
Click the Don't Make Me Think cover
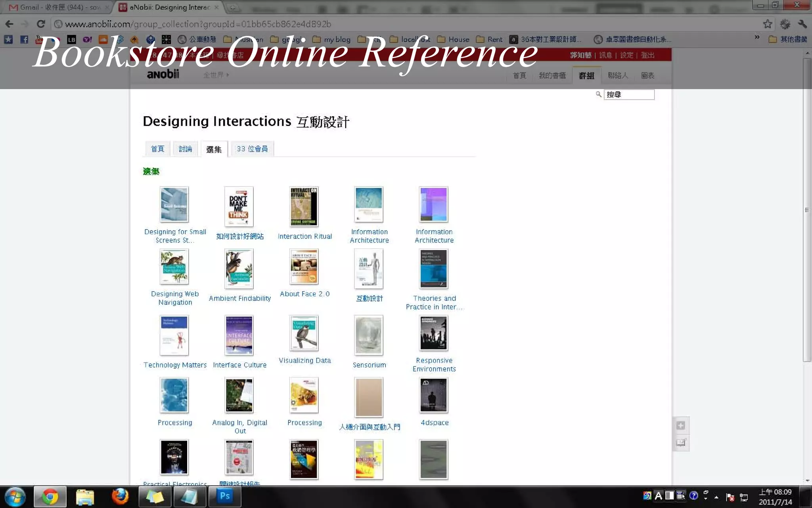239,206
